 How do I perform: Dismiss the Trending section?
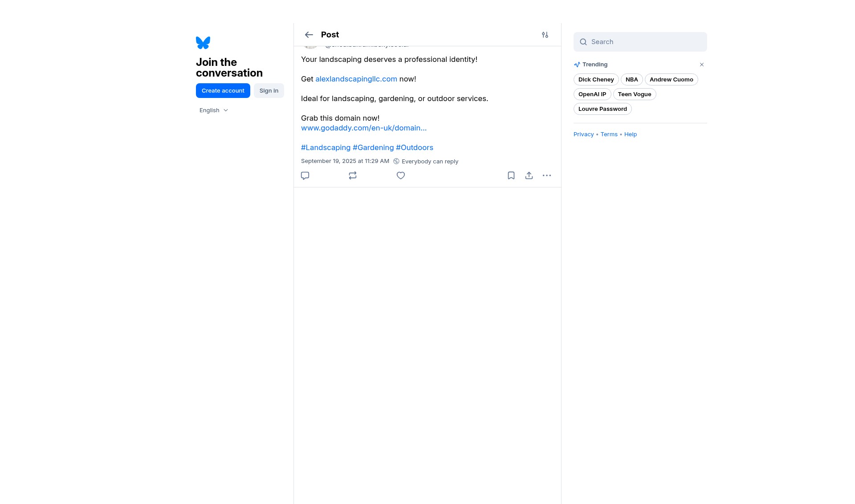click(x=702, y=65)
